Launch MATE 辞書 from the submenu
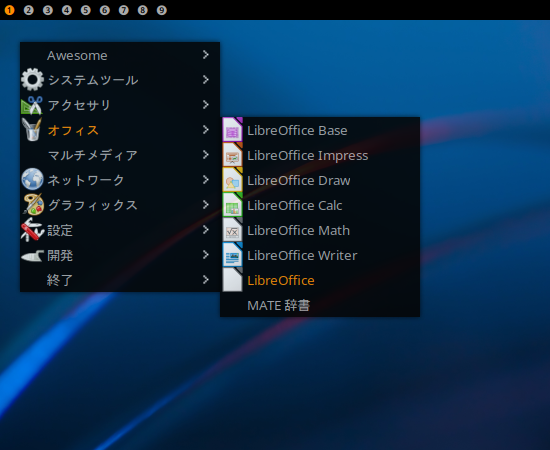 click(320, 305)
